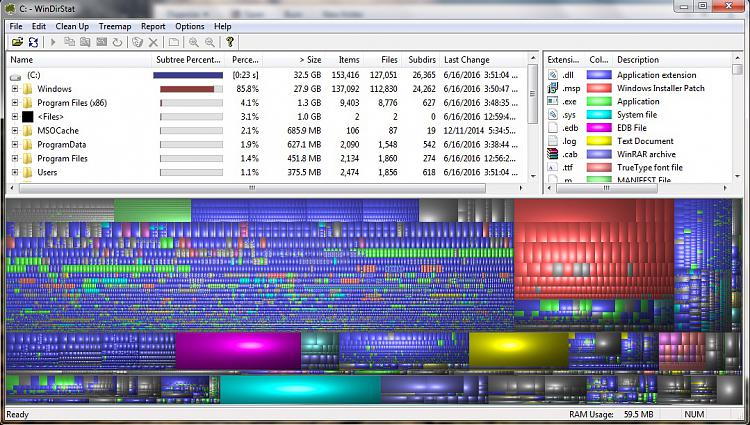Open the Help menu
The height and width of the screenshot is (425, 750).
222,26
